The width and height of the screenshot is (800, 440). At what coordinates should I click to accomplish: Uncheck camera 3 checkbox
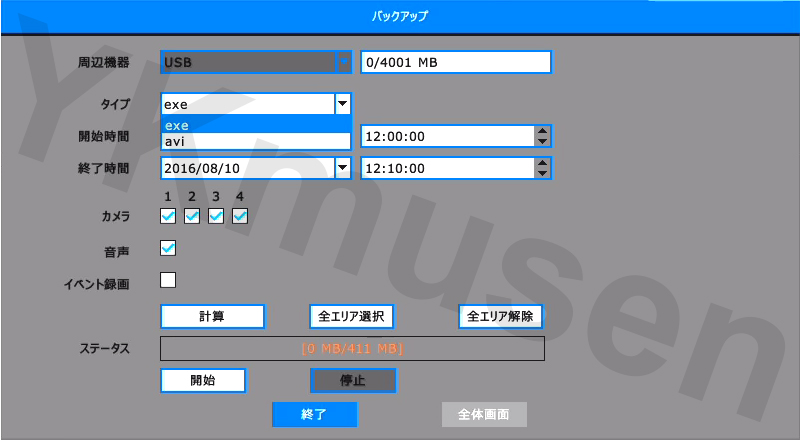tap(216, 216)
